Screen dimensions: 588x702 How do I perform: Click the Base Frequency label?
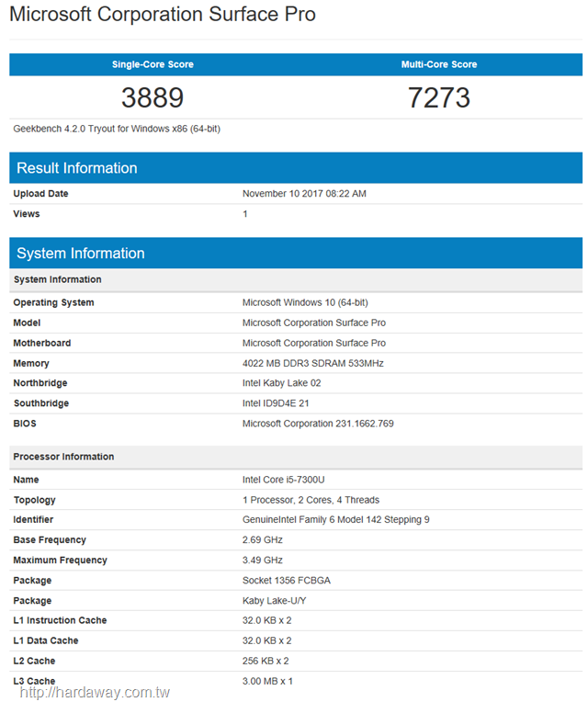point(50,540)
